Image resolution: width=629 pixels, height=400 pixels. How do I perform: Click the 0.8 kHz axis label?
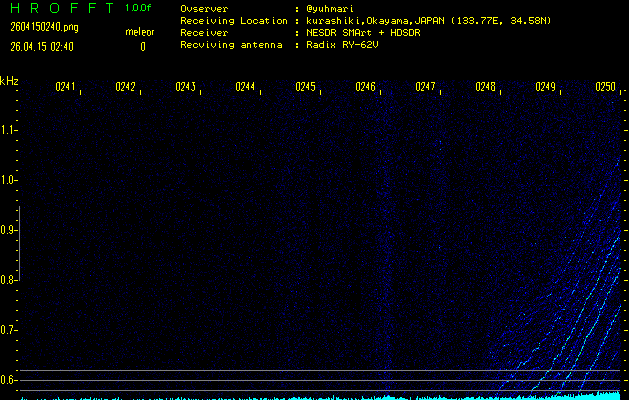tap(8, 280)
